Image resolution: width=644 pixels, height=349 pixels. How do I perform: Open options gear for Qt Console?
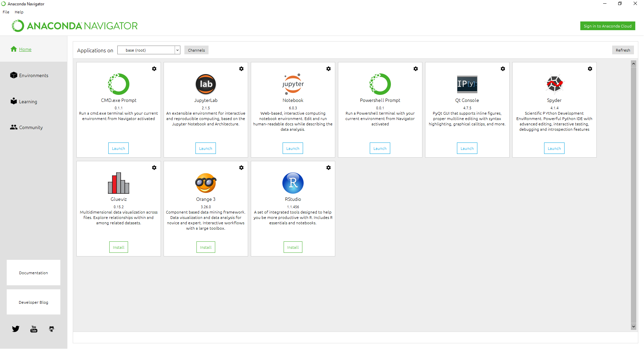pos(503,69)
